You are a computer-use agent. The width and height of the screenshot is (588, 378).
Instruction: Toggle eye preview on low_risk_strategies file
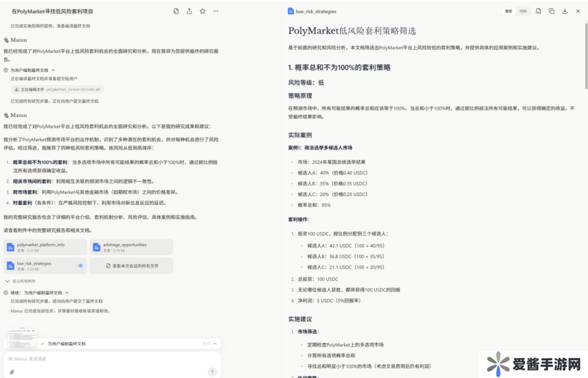[x=81, y=266]
